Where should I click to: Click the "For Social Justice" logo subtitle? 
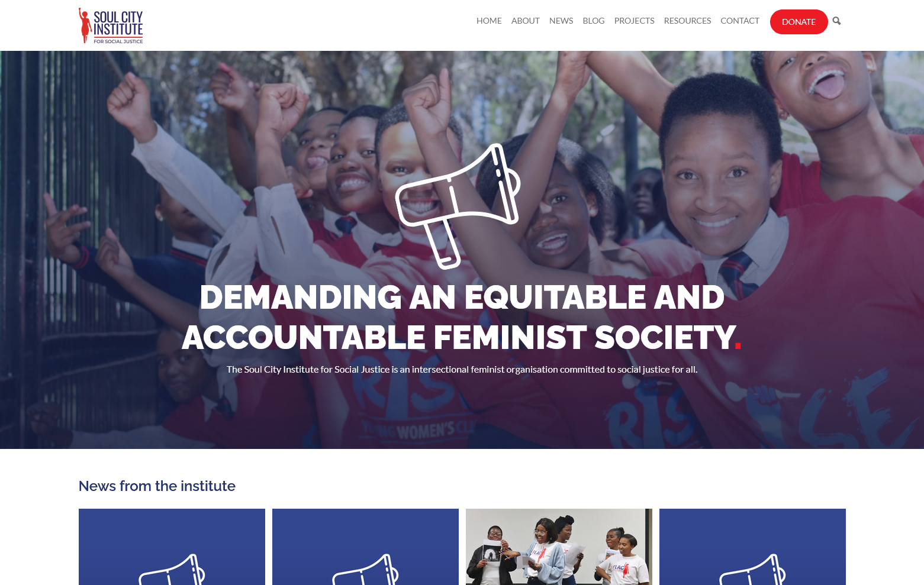click(118, 41)
